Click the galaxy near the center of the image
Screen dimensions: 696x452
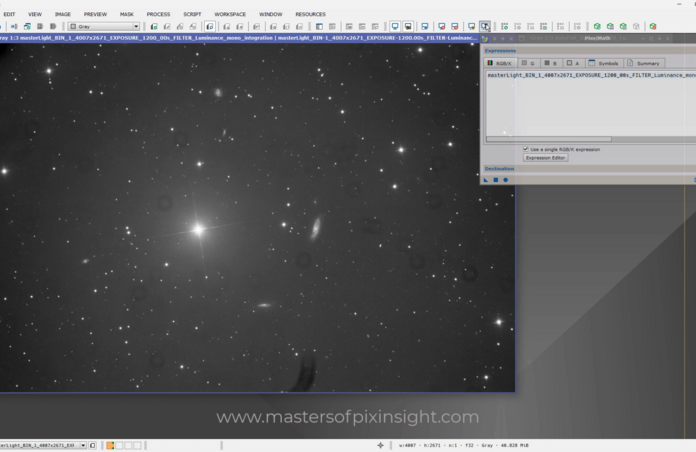click(x=316, y=228)
